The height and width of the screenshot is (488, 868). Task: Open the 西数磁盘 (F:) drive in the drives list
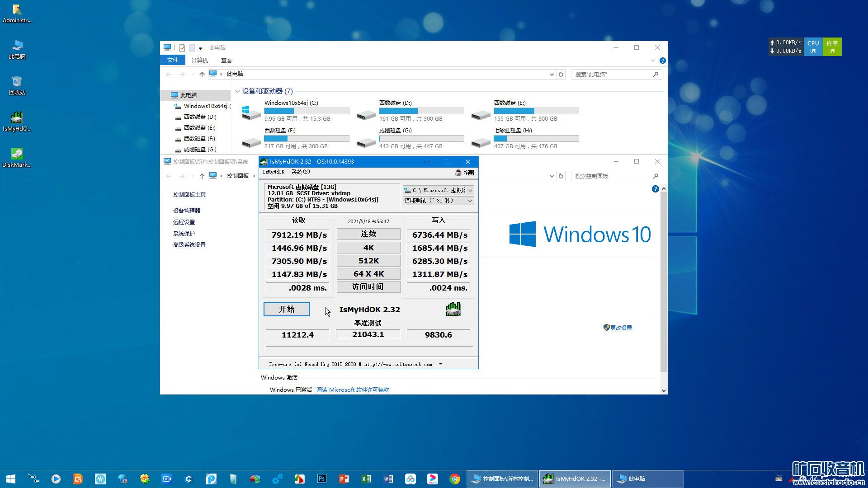295,138
